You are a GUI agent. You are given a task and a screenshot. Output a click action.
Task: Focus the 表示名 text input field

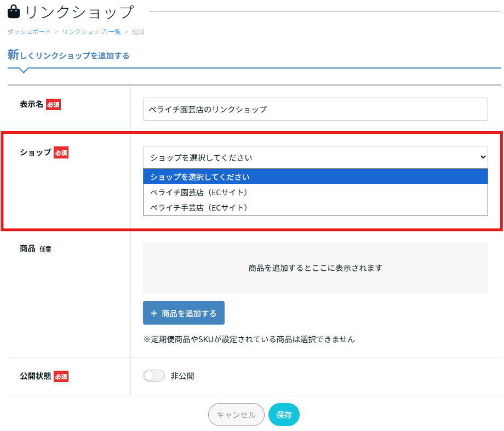(315, 109)
